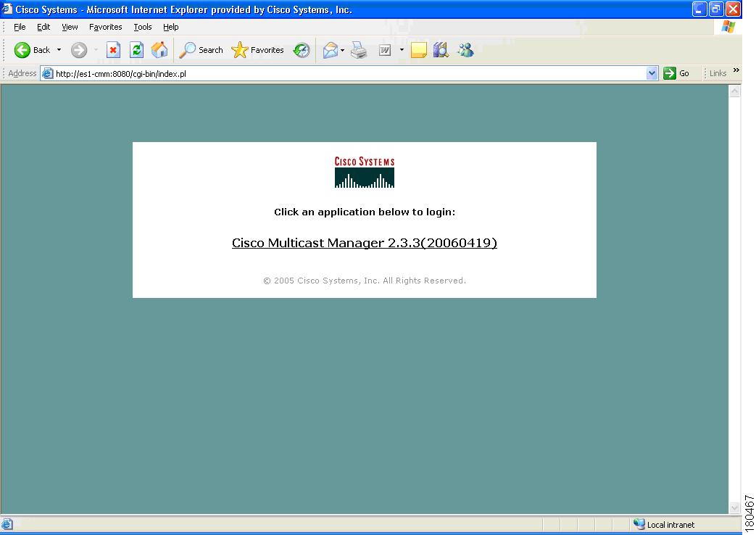Viewport: 756px width, 535px height.
Task: Open the Research books icon
Action: pyautogui.click(x=441, y=50)
